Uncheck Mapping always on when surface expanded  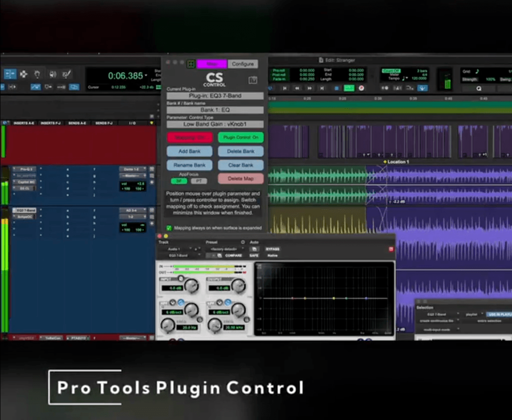tap(169, 228)
